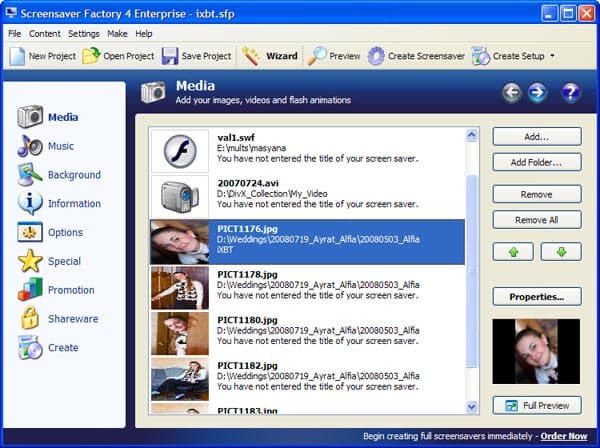
Task: Click the 20070724.avi file name
Action: point(248,183)
